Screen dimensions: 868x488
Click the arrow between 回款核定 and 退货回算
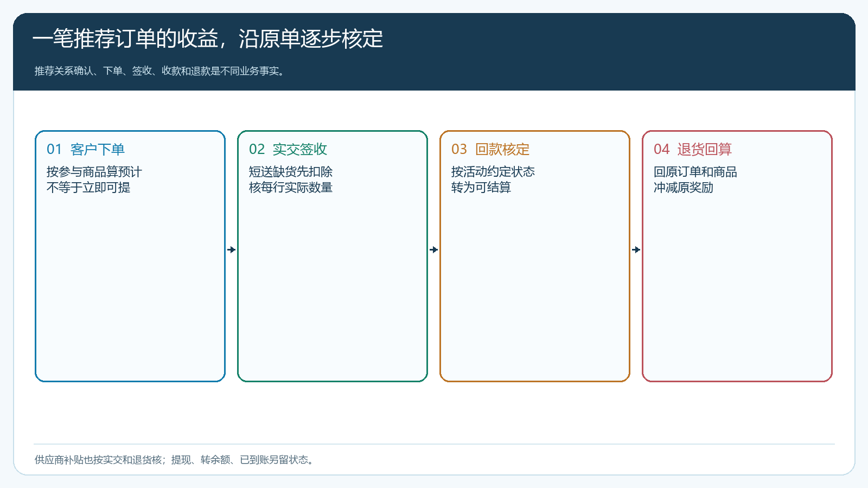pyautogui.click(x=636, y=250)
